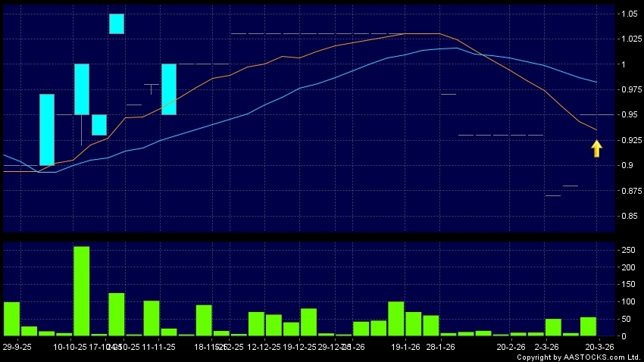Select the 20-2-26 date label
Image resolution: width=644 pixels, height=362 pixels.
(x=511, y=345)
